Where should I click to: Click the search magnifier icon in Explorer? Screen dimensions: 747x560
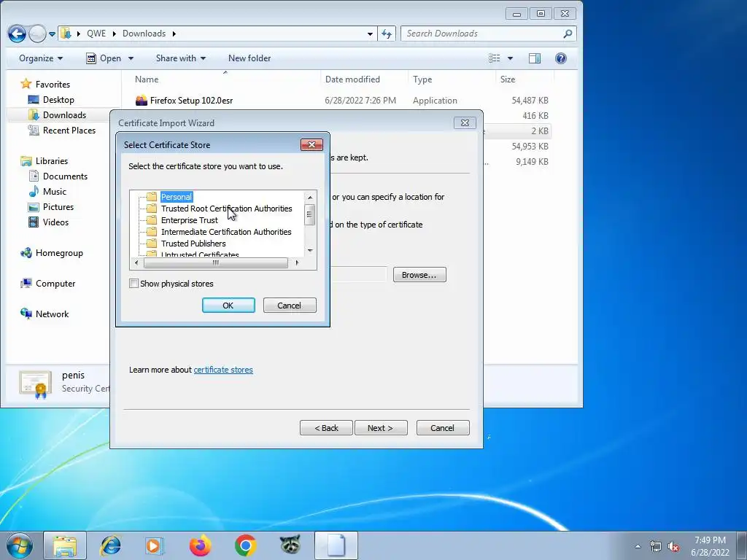568,34
